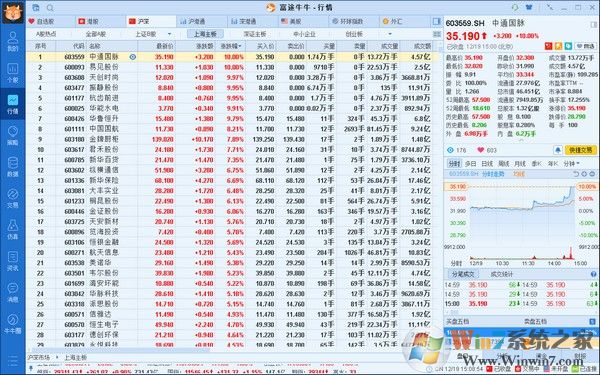This screenshot has width=600, height=375.
Task: Click the green refresh icon in title bar
Action: [x=515, y=7]
